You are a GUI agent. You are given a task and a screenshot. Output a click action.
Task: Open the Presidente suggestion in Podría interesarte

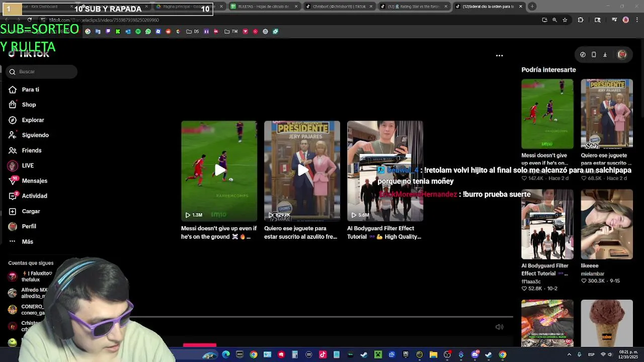click(607, 114)
